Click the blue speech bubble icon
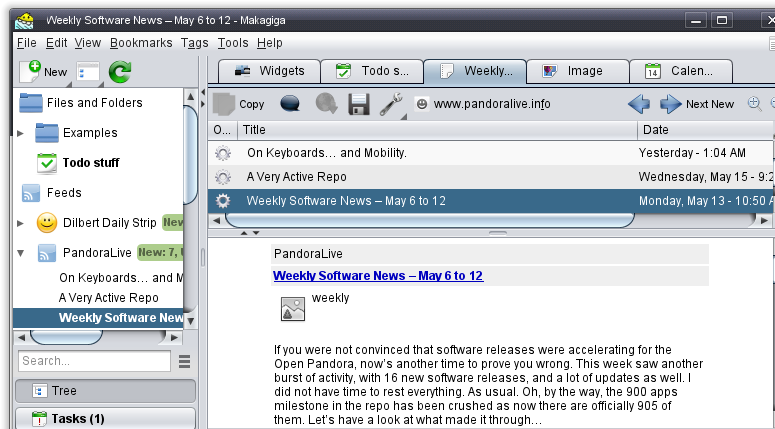Screen dimensions: 775x429 coord(290,104)
